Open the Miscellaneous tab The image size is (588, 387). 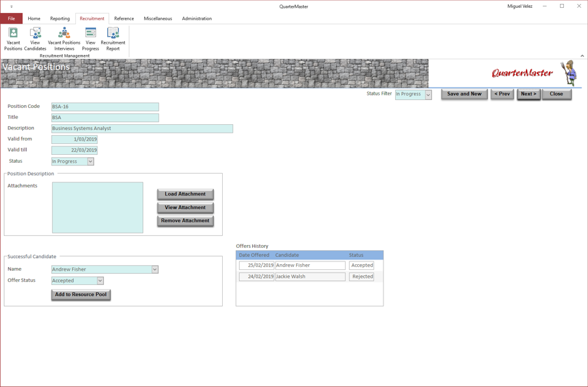pos(158,18)
